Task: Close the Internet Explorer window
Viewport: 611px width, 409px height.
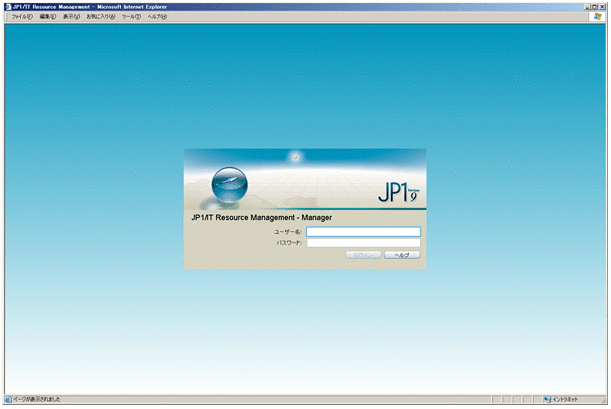Action: point(602,7)
